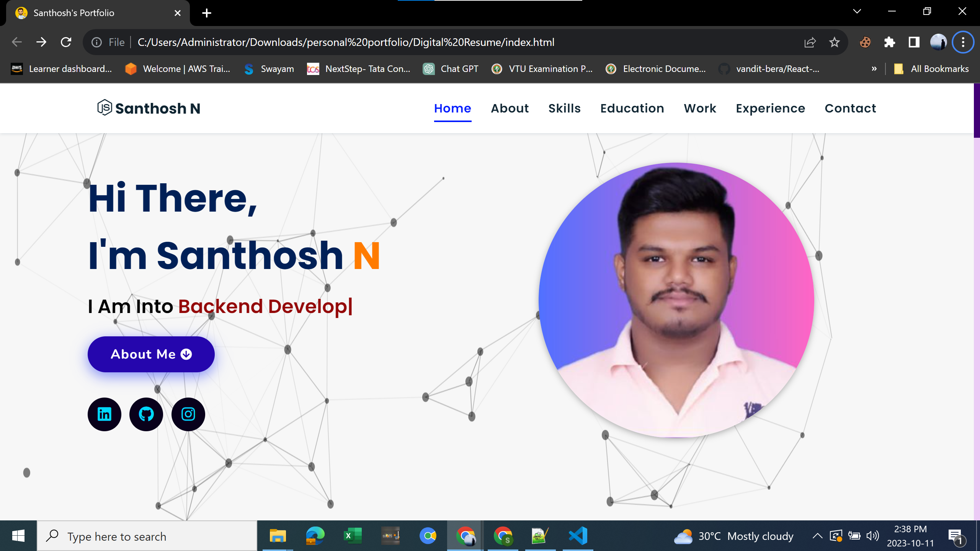Open Chrome three-dot menu
Screen dimensions: 980x551
pyautogui.click(x=963, y=42)
